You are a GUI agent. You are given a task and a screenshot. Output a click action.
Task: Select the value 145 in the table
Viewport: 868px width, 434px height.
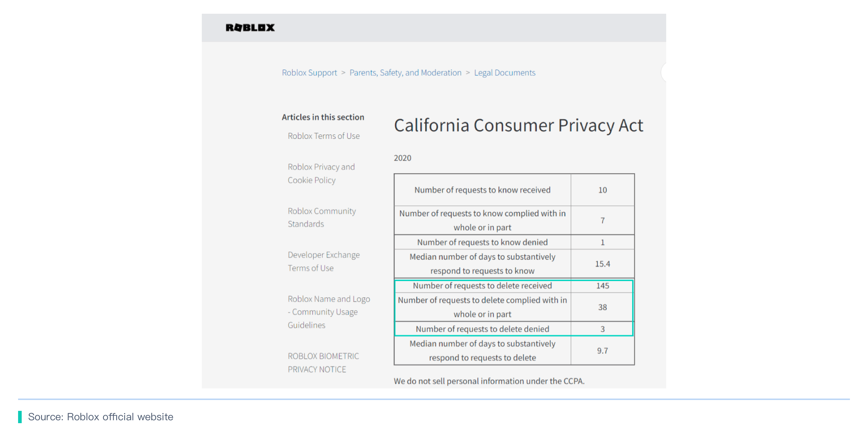pos(603,286)
